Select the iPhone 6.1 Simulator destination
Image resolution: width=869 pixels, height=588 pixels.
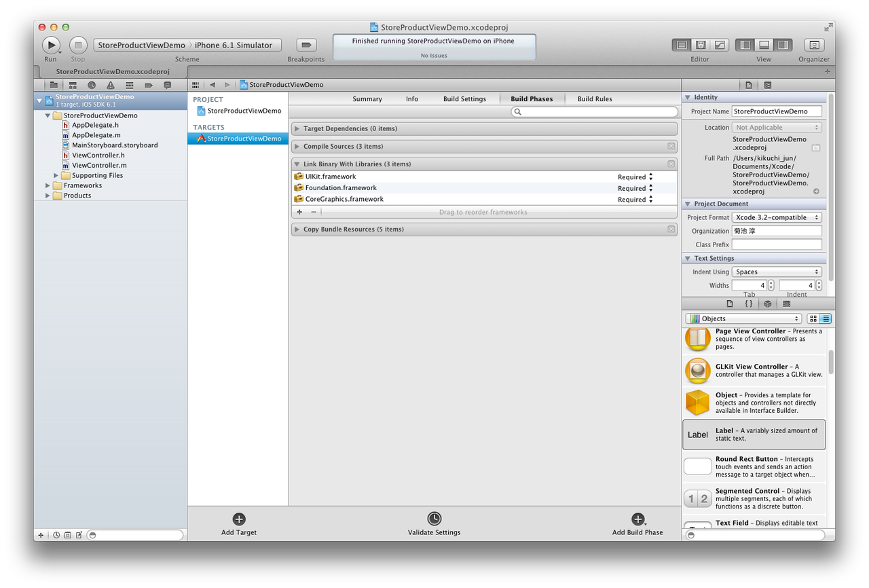(x=234, y=45)
